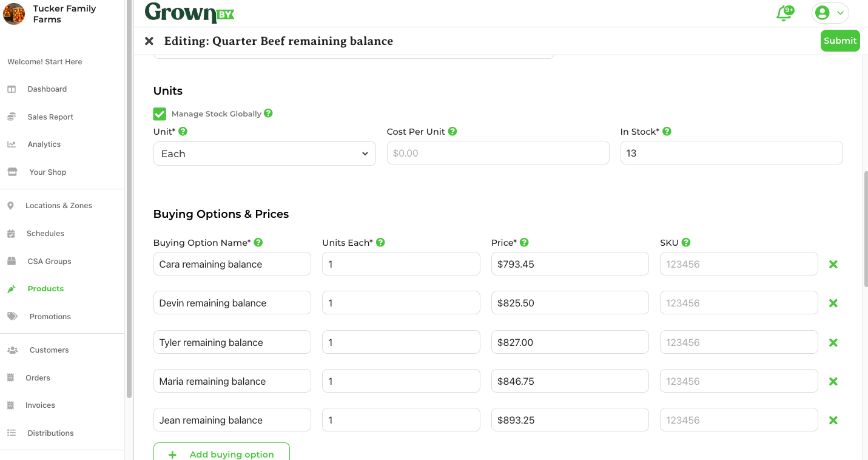Focus the In Stock field showing 13
The width and height of the screenshot is (868, 460).
732,153
